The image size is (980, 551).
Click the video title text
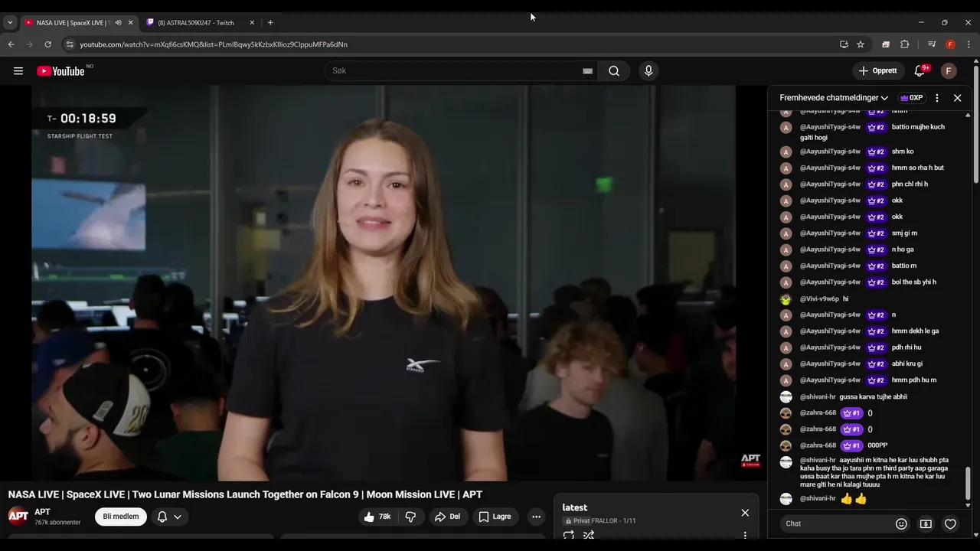click(x=245, y=495)
